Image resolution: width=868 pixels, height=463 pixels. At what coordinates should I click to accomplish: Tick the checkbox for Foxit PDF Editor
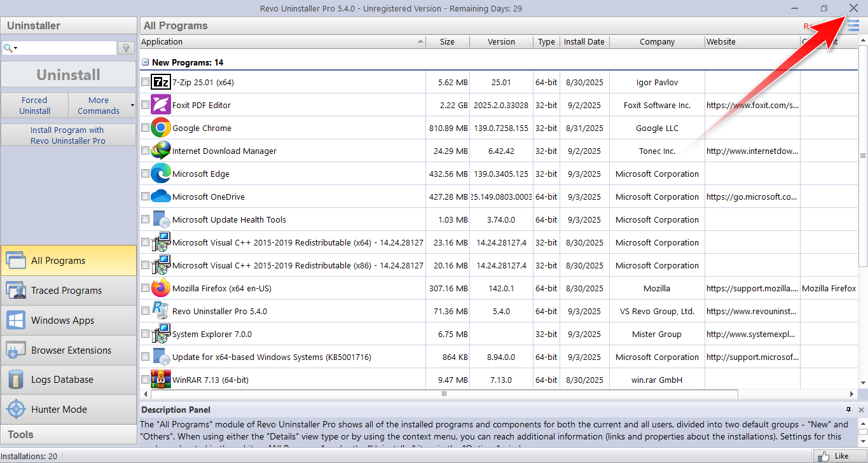point(145,105)
